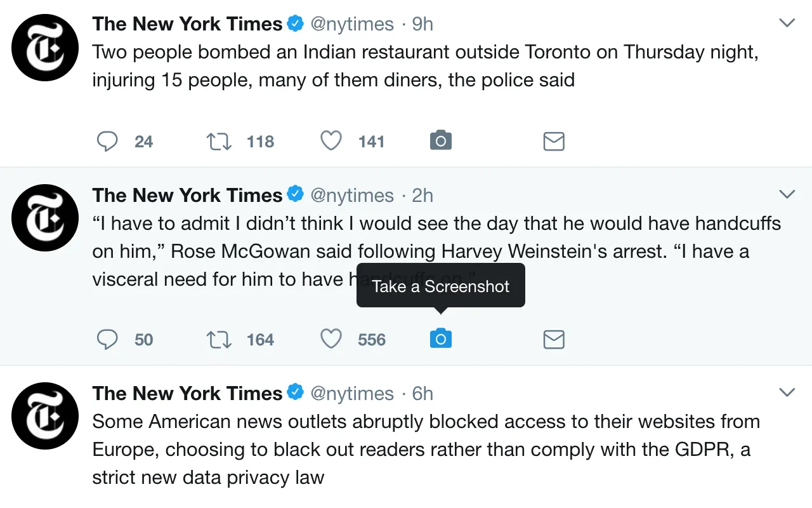
Task: Open the @nytimes handle link
Action: [353, 23]
